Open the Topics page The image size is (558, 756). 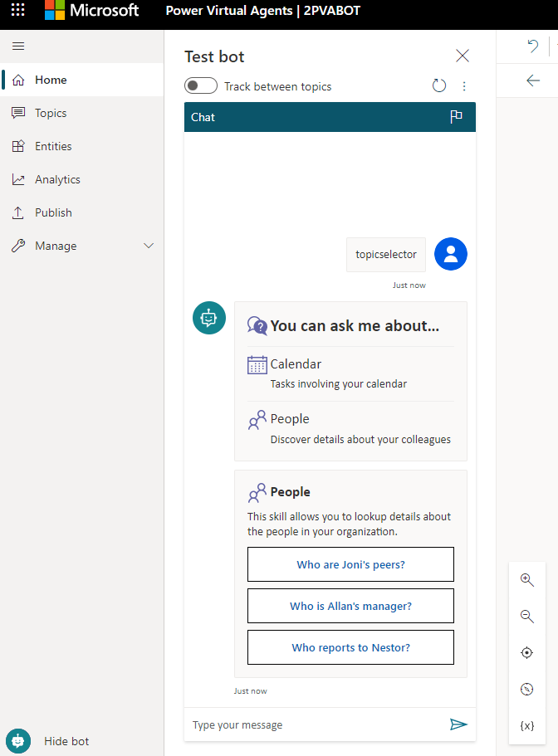pos(82,113)
